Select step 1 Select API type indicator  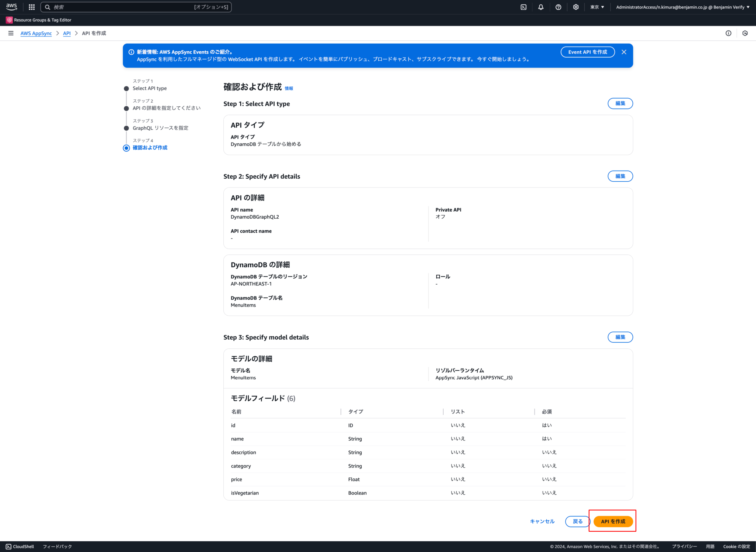(x=126, y=88)
